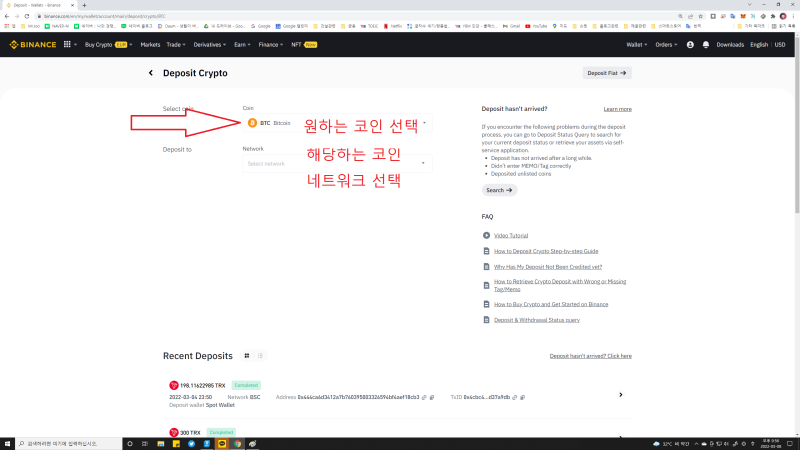Expand the Orders menu
This screenshot has height=450, width=800.
point(666,45)
